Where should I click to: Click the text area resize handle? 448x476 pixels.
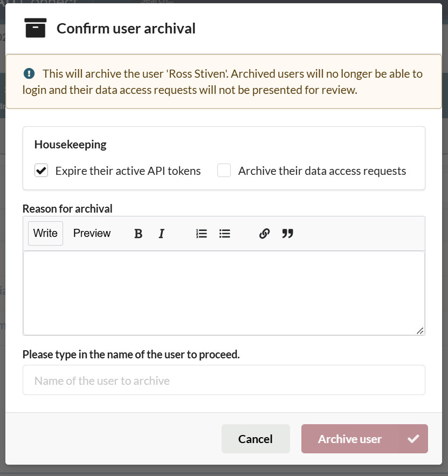(421, 331)
